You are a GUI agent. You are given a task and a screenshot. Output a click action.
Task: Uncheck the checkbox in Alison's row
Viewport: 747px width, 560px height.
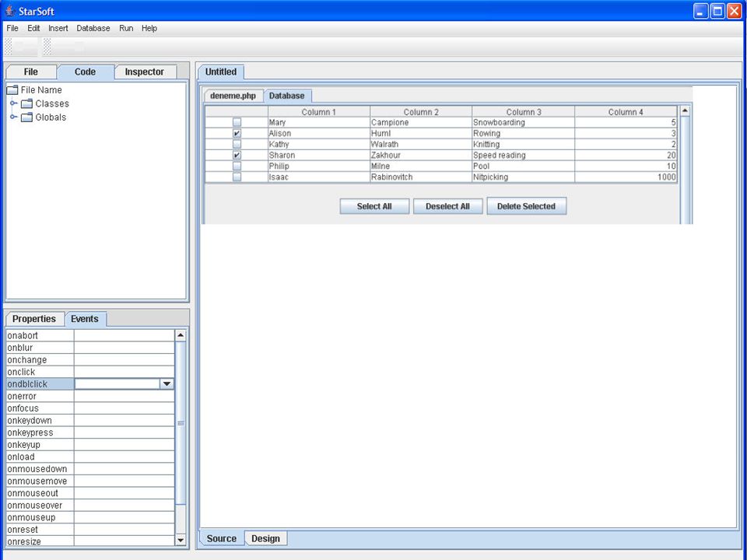point(237,133)
